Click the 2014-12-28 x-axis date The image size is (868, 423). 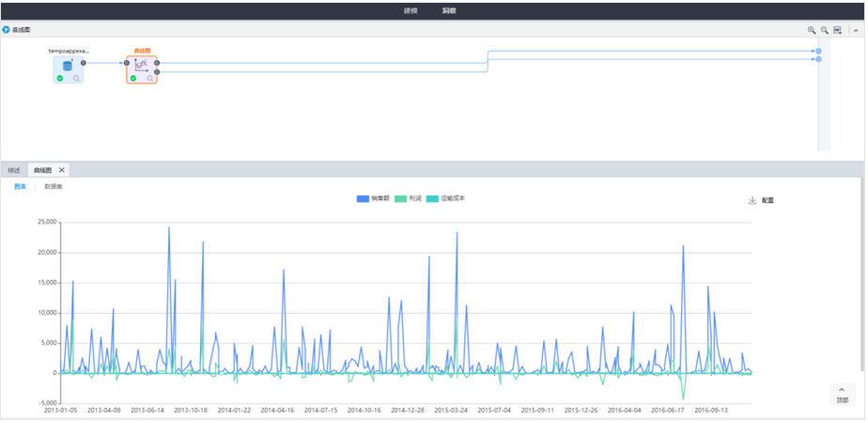408,411
